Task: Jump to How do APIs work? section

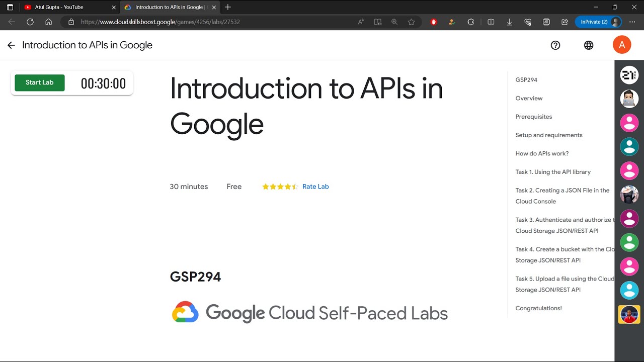Action: click(x=542, y=154)
